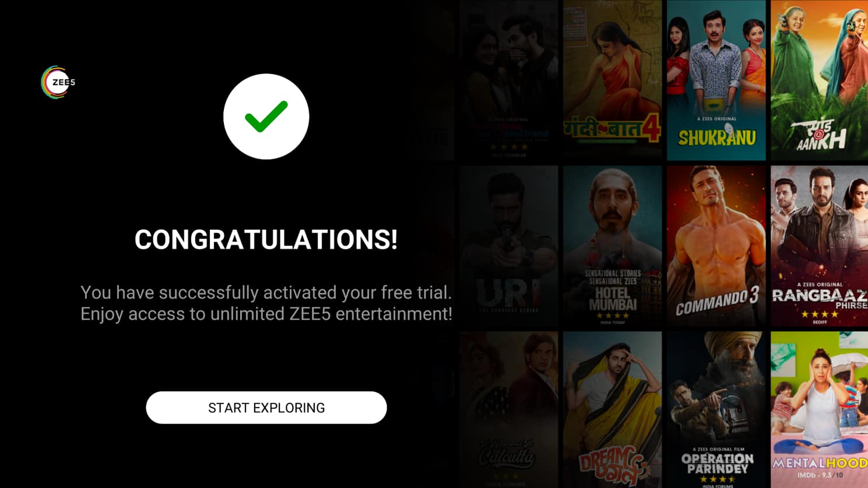Select the URI movie poster

point(508,246)
